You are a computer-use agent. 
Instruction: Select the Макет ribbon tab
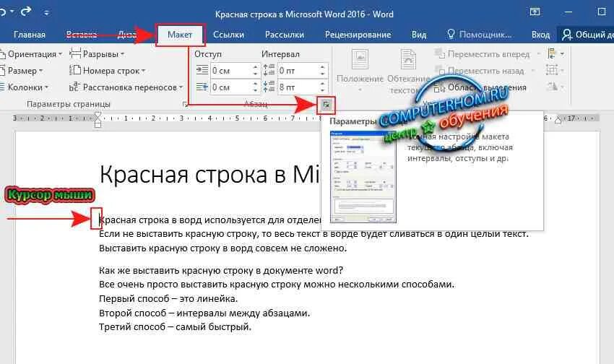pos(180,35)
